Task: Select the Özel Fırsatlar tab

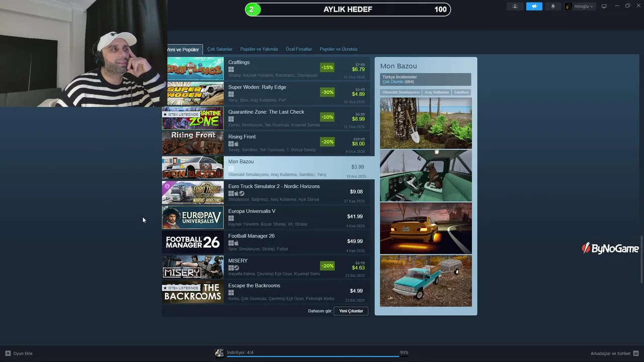Action: click(x=299, y=49)
